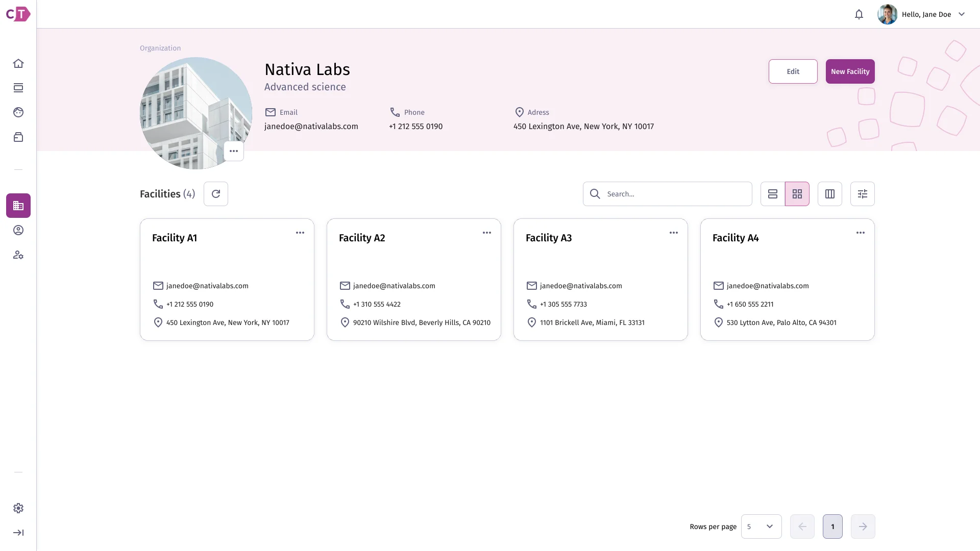Open the user profile sidebar icon
This screenshot has width=980, height=551.
click(x=18, y=230)
